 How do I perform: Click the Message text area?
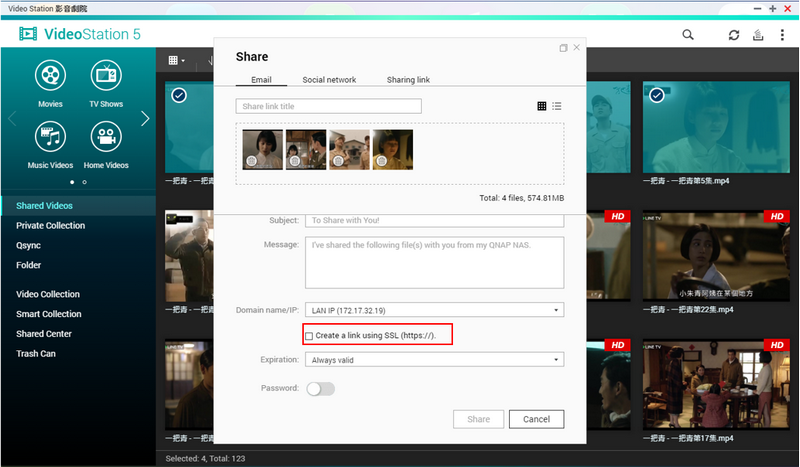coord(435,262)
